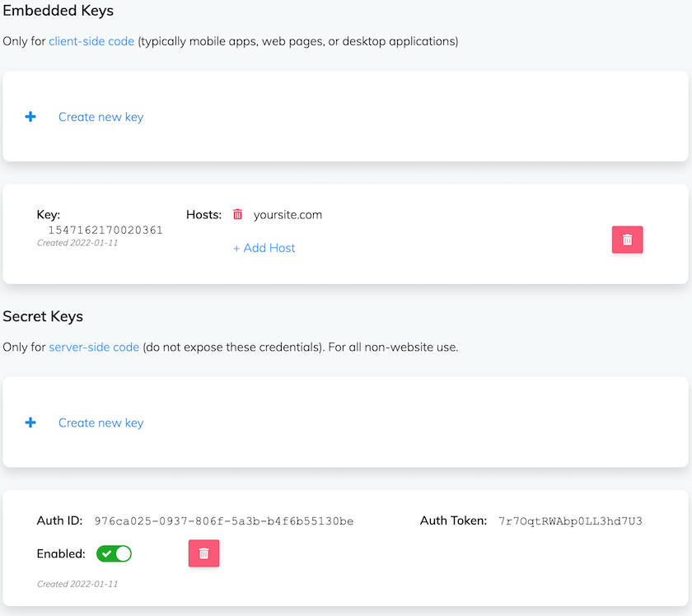The image size is (692, 616).
Task: Open the client-side code link
Action: [91, 40]
